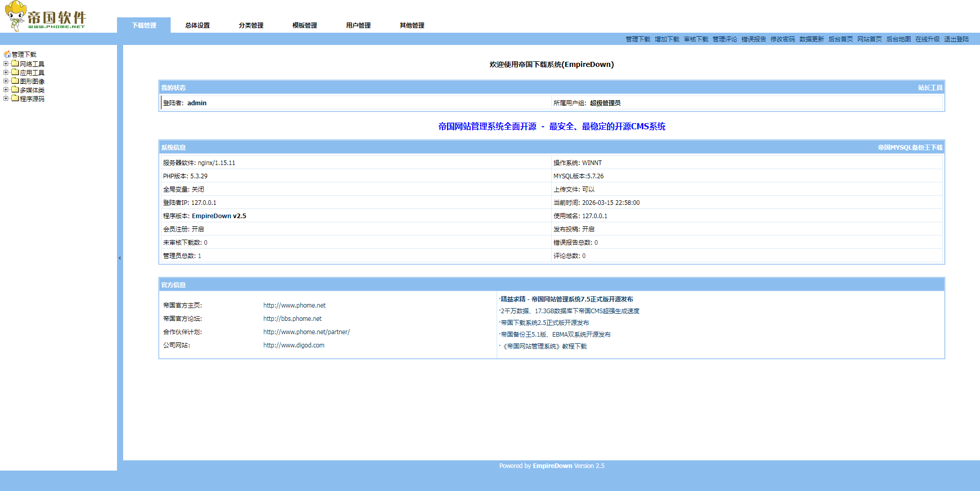The width and height of the screenshot is (980, 491).
Task: Open the http://bbs.phome.net forum link
Action: pyautogui.click(x=292, y=319)
